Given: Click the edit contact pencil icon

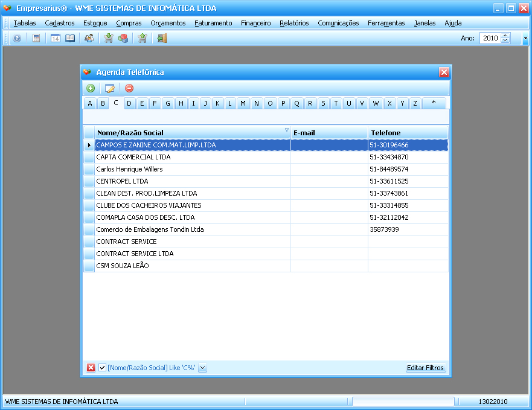Looking at the screenshot, I should point(109,88).
